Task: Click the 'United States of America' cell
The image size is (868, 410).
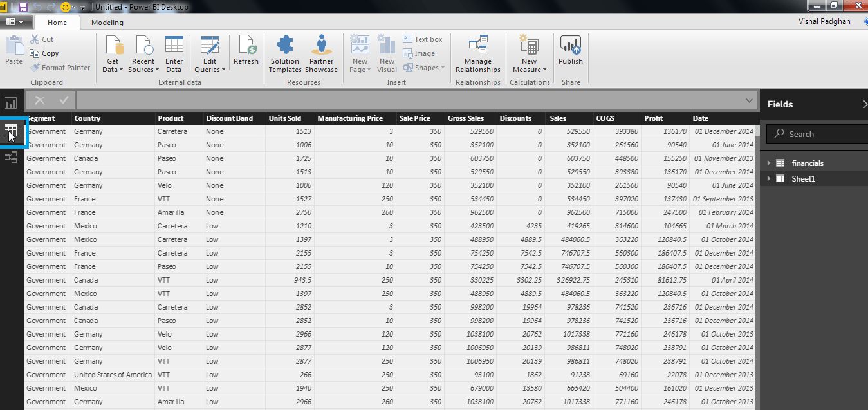Action: point(113,375)
